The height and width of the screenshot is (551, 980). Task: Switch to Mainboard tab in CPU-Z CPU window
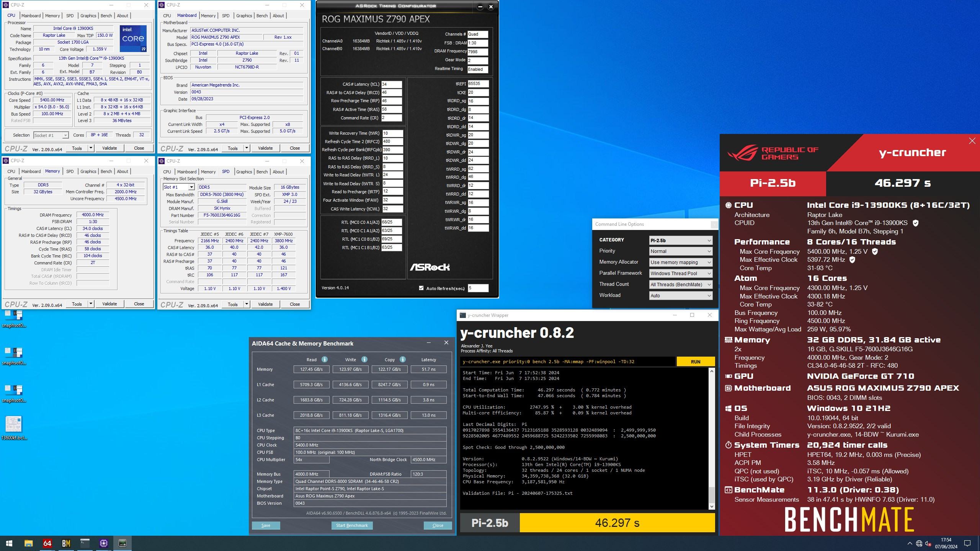coord(31,16)
